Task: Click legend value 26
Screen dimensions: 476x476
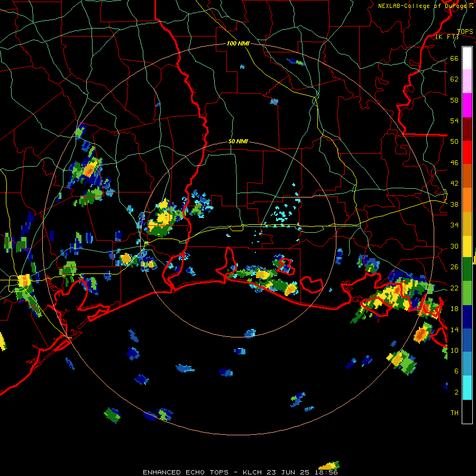Action: click(454, 267)
